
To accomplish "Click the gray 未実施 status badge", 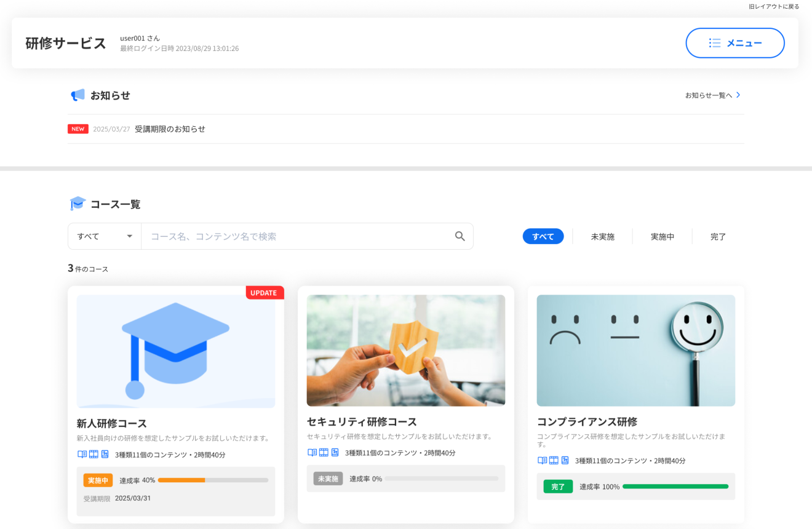I will pos(328,479).
